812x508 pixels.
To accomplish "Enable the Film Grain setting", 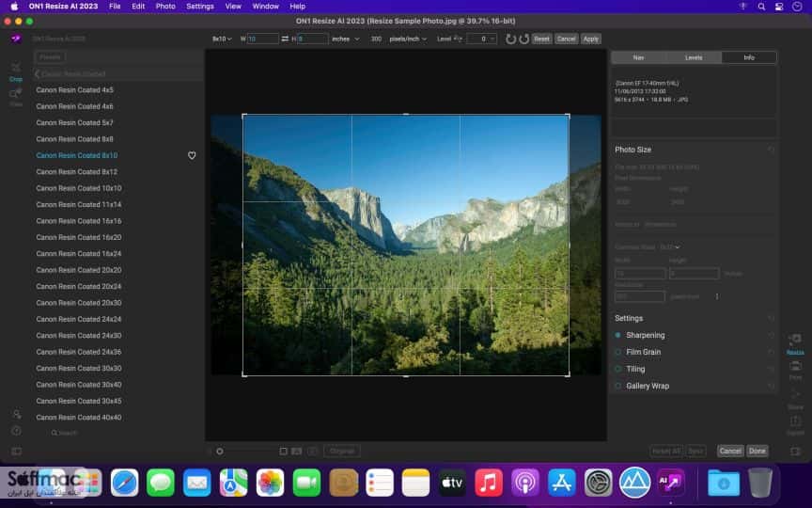I will click(617, 352).
